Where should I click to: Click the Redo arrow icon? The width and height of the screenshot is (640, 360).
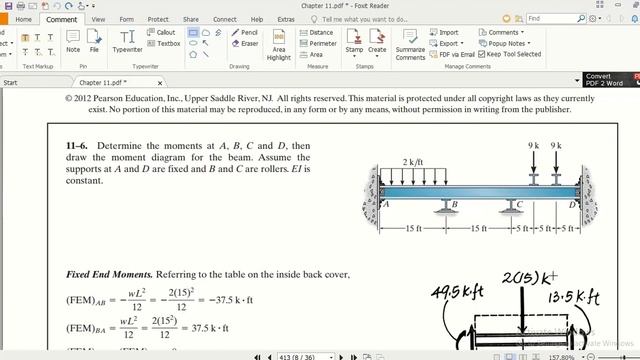tap(69, 6)
